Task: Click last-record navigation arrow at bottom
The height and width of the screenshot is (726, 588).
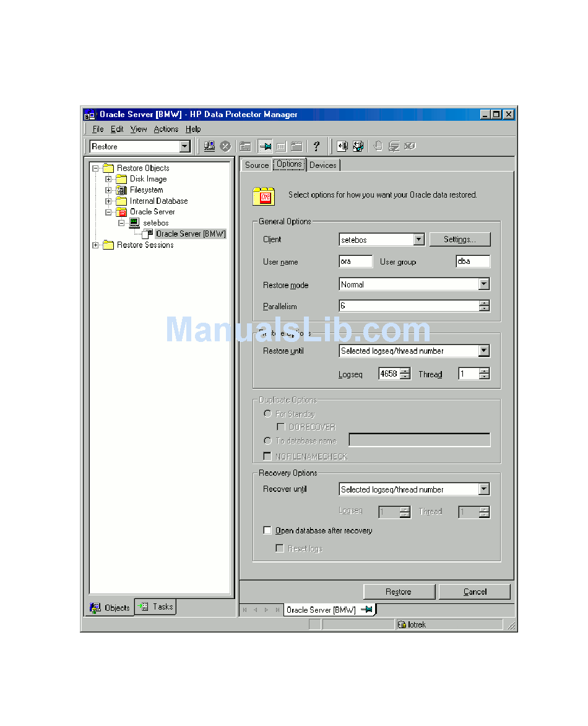Action: point(277,610)
